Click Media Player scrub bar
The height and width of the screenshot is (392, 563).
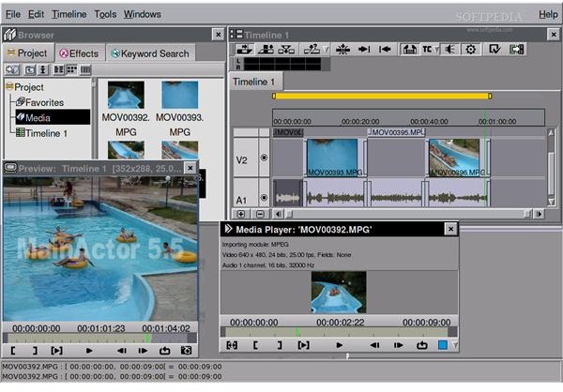coord(339,332)
